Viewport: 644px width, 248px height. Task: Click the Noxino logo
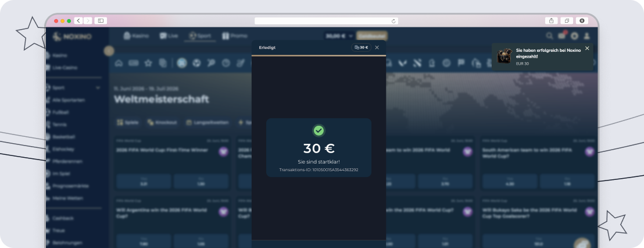pyautogui.click(x=72, y=37)
